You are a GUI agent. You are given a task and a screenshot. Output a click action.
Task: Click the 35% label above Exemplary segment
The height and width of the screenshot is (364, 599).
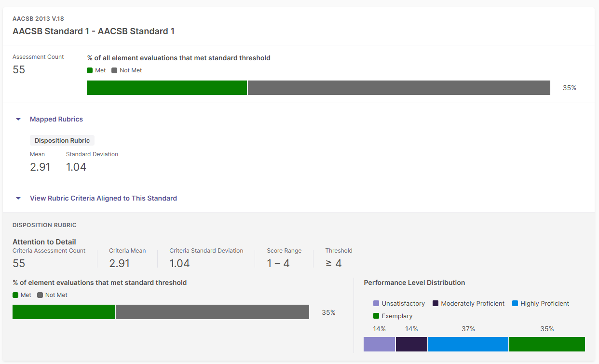pos(547,329)
